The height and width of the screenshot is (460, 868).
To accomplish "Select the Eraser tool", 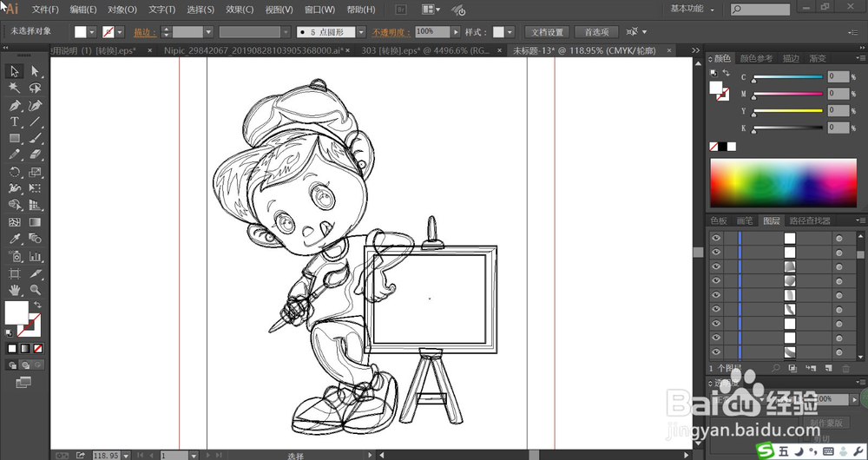I will click(x=36, y=155).
